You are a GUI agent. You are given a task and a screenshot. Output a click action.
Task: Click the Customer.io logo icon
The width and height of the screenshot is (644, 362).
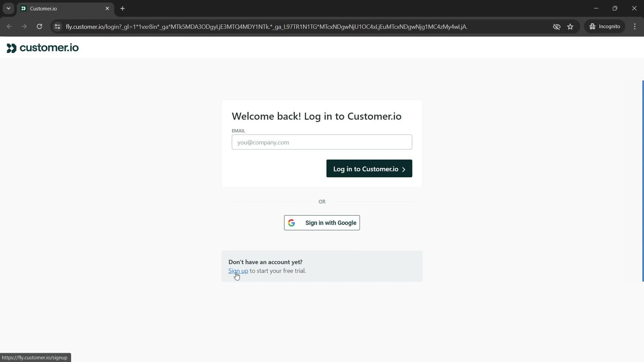point(11,48)
